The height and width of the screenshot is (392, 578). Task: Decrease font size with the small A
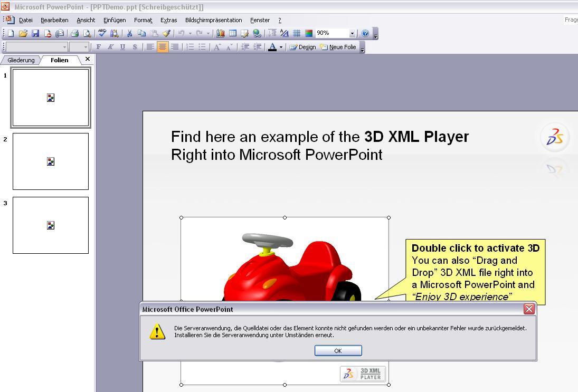click(x=229, y=47)
